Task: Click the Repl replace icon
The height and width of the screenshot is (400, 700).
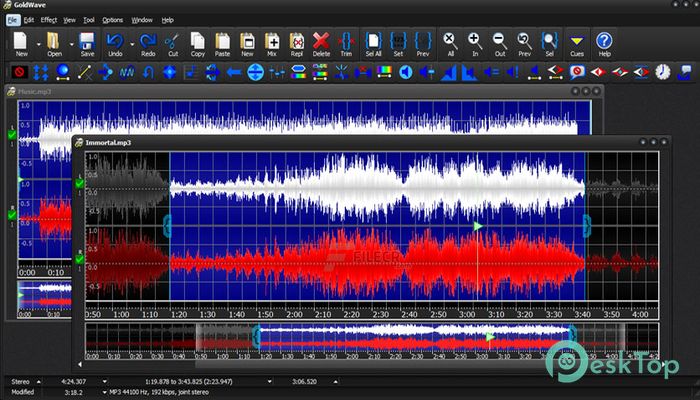Action: pos(296,44)
